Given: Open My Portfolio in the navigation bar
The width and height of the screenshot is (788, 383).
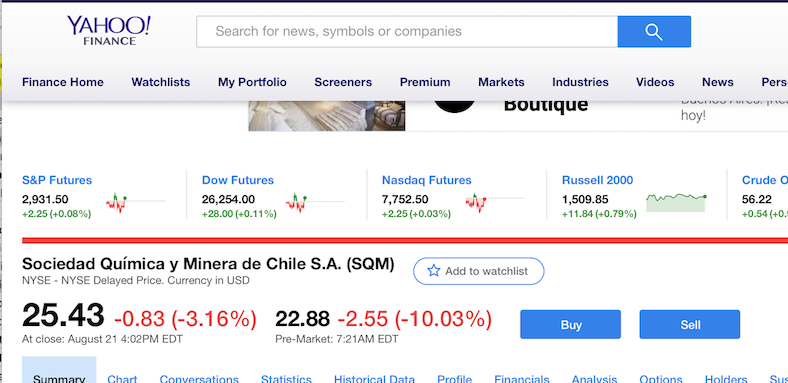Looking at the screenshot, I should click(x=252, y=82).
